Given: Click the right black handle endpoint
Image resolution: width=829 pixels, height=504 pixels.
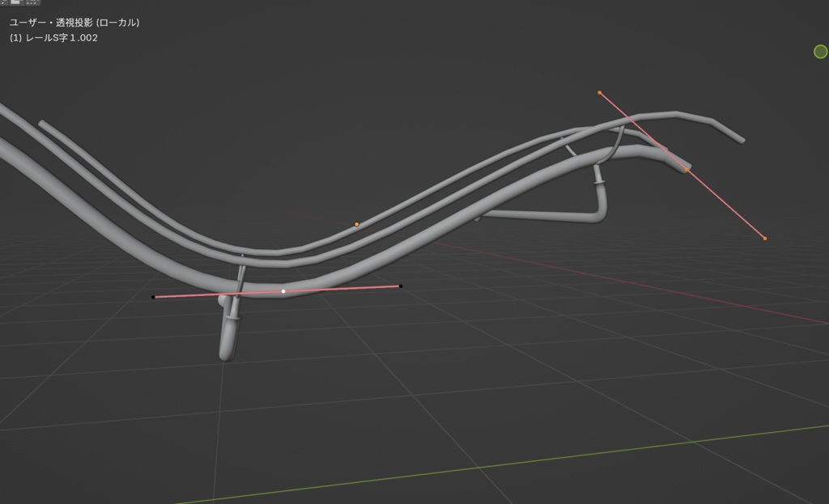Looking at the screenshot, I should pyautogui.click(x=401, y=285).
